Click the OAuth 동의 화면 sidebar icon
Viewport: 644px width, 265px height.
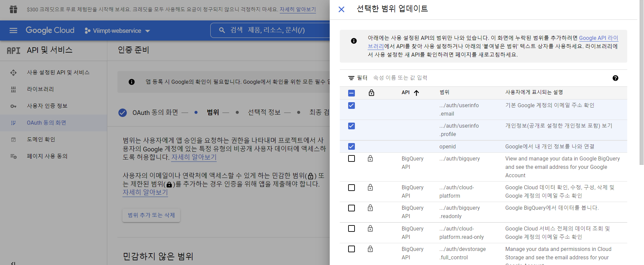pyautogui.click(x=13, y=123)
